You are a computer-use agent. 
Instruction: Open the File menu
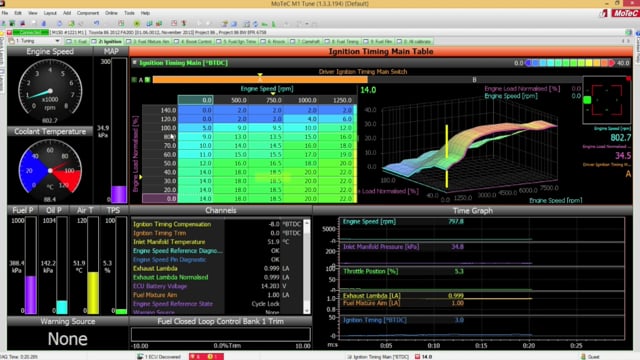coord(4,13)
